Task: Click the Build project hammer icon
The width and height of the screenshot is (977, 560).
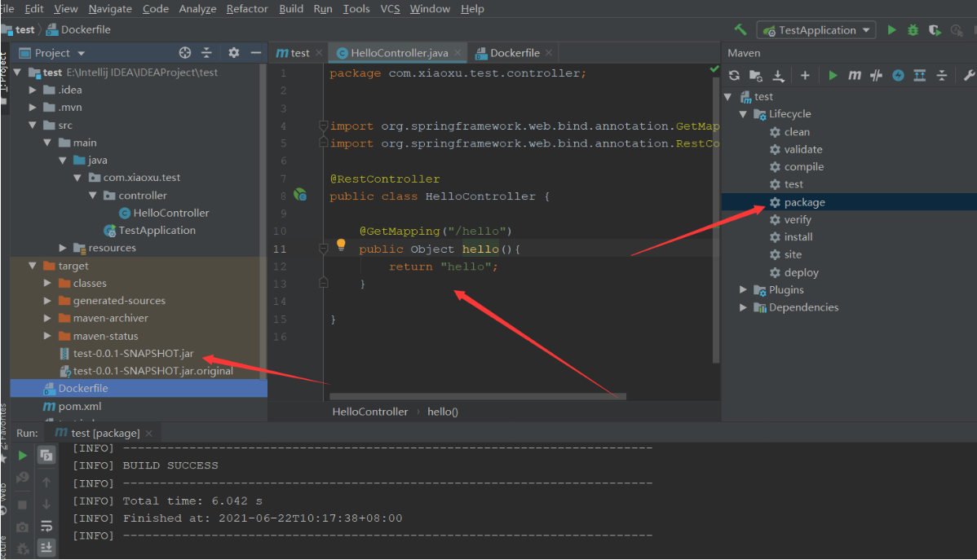Action: click(740, 30)
